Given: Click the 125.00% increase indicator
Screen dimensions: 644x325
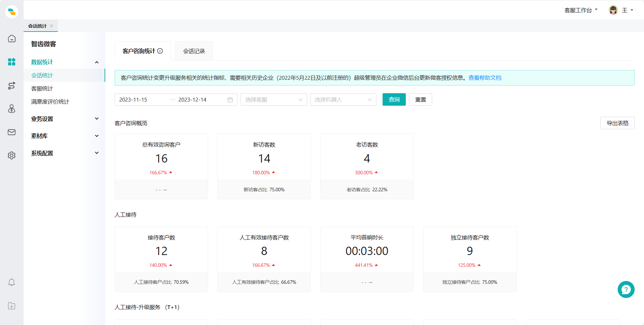Looking at the screenshot, I should tap(469, 265).
